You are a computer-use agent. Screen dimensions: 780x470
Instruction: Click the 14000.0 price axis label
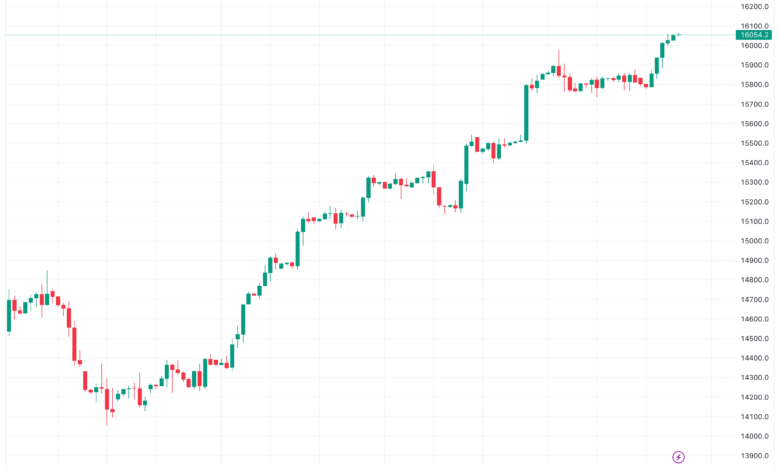[755, 436]
